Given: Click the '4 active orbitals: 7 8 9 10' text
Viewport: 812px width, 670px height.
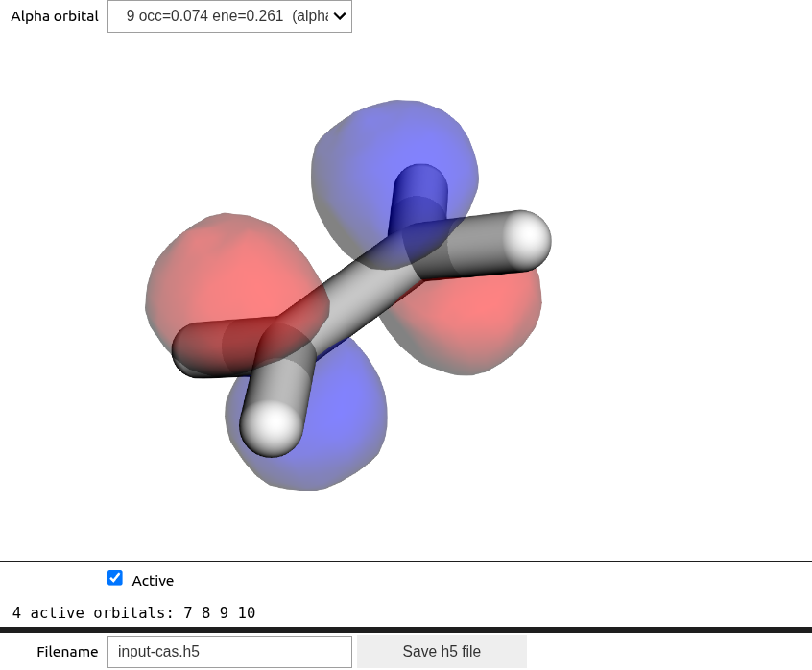Looking at the screenshot, I should tap(133, 612).
